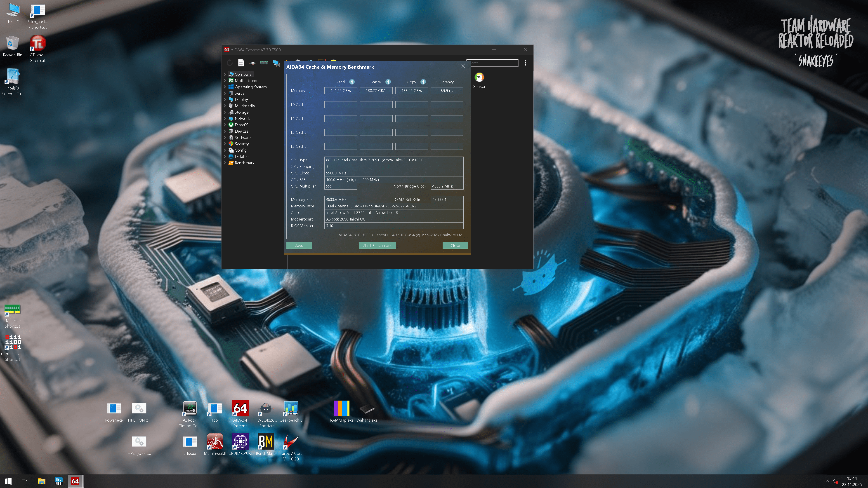Click the Copy info icon
This screenshot has height=488, width=868.
tap(423, 82)
